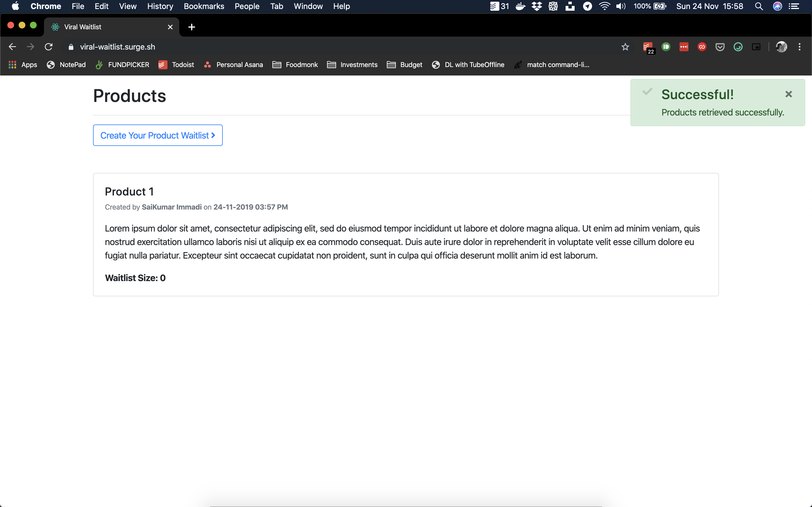The image size is (812, 507).
Task: Dismiss the Successful notification
Action: [789, 94]
